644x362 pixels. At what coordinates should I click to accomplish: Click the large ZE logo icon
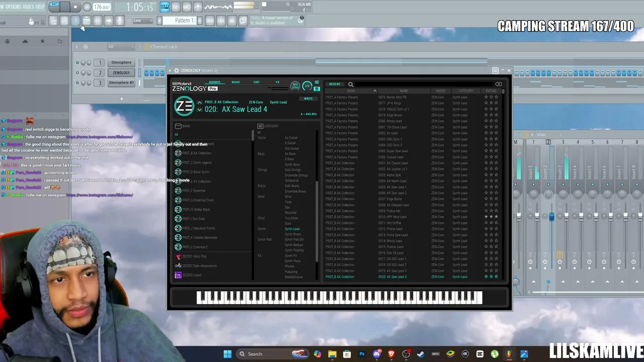pos(184,106)
